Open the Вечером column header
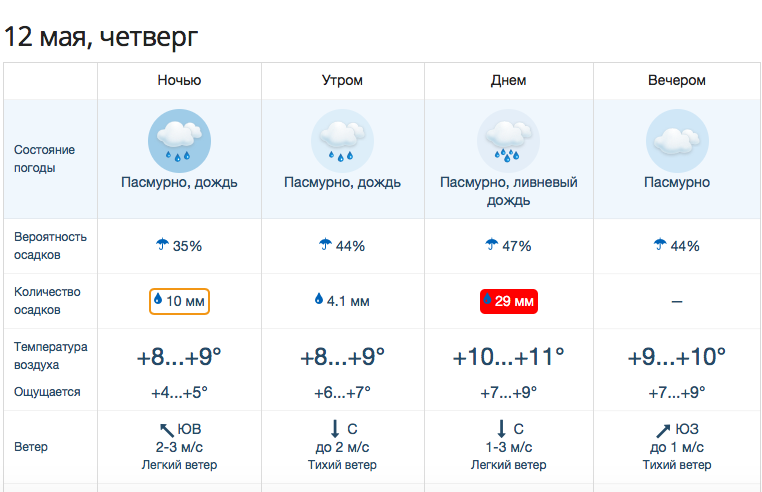 pos(676,80)
